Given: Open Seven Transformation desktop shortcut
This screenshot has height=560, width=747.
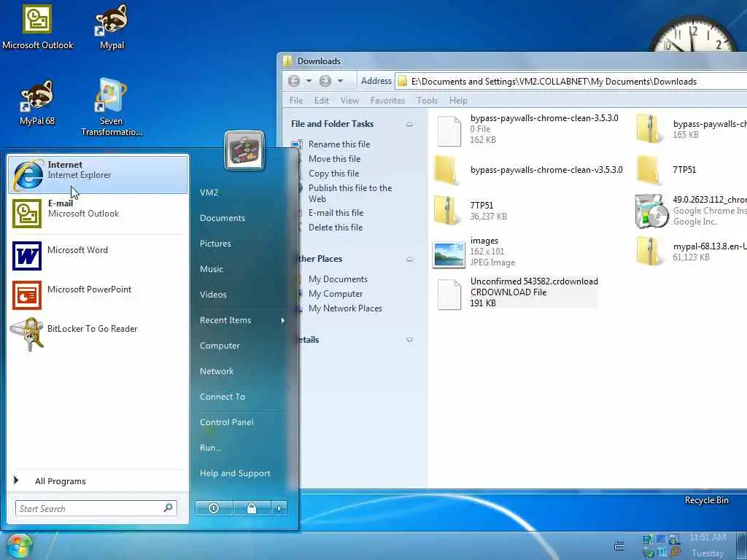Looking at the screenshot, I should coord(112,106).
